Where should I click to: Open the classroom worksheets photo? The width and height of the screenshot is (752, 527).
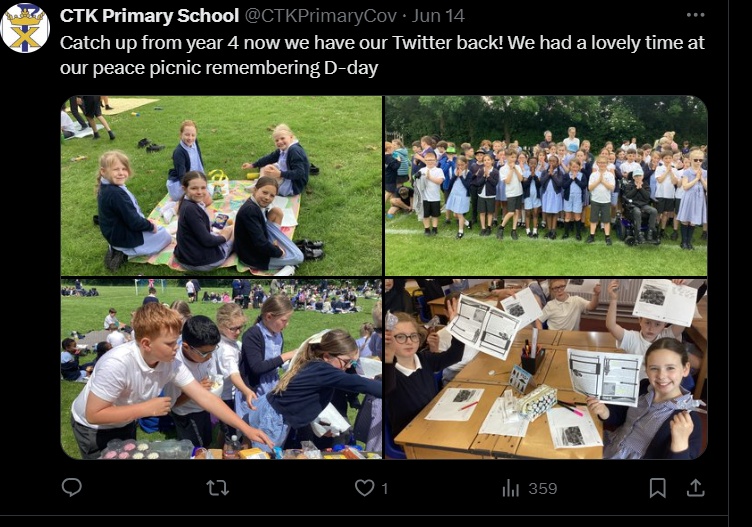tap(546, 369)
